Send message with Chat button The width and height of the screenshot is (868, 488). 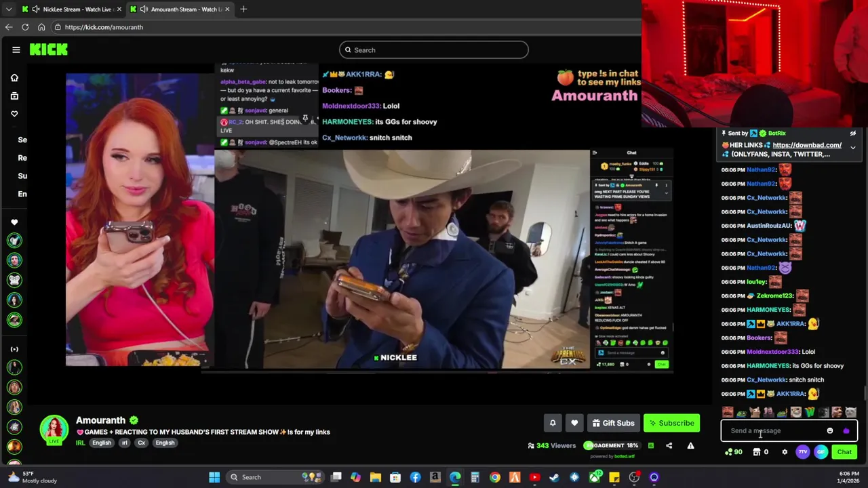844,452
